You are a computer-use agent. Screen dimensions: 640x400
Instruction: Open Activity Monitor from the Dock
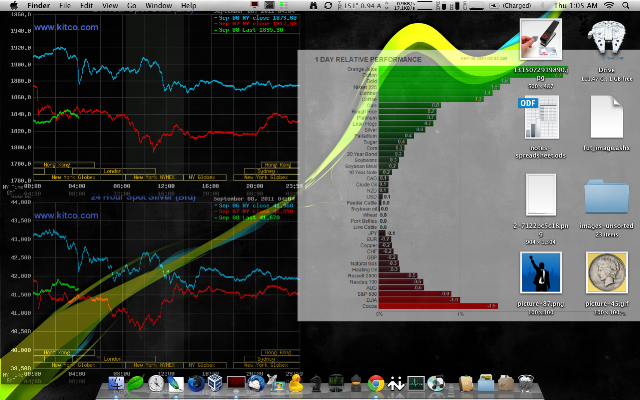click(416, 384)
